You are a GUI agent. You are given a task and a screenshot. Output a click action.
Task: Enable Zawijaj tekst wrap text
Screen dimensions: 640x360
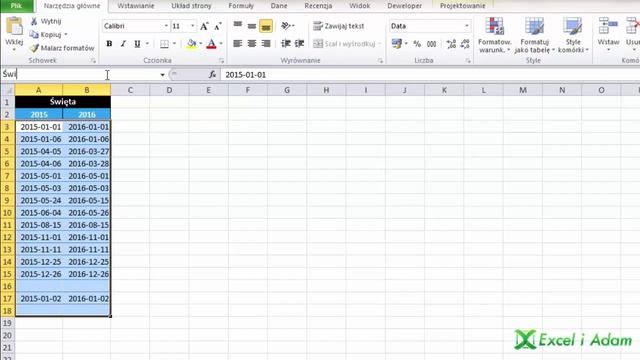point(339,26)
